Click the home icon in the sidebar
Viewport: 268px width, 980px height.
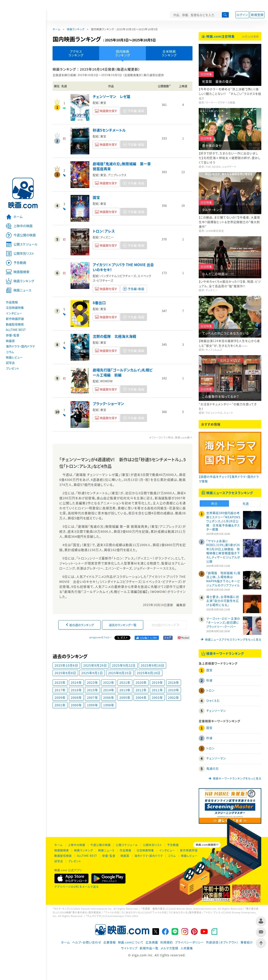click(x=9, y=217)
